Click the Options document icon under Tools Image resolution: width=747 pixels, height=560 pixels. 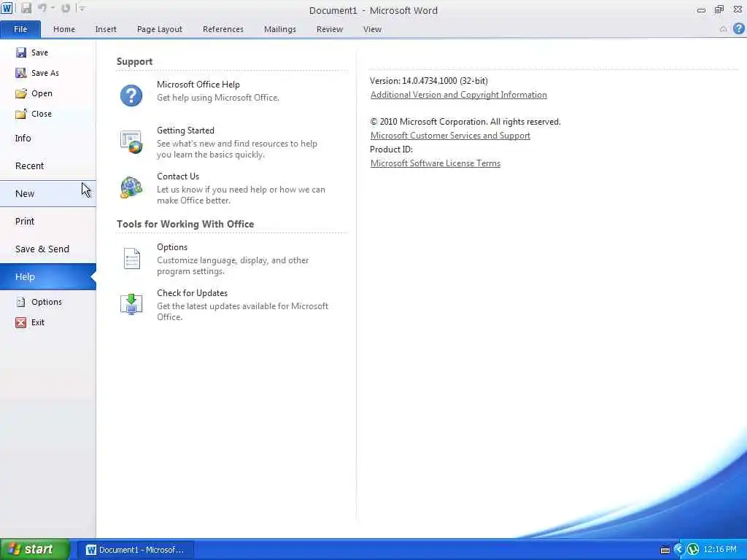pyautogui.click(x=131, y=259)
